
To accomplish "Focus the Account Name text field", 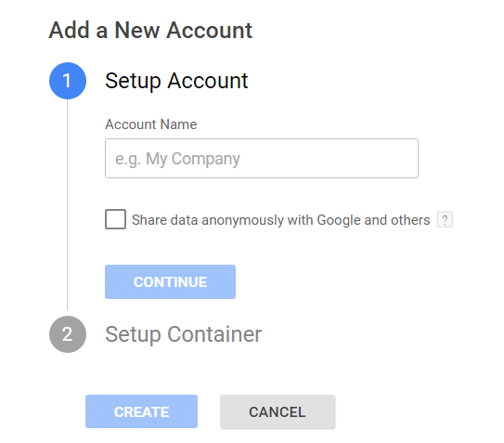I will (x=262, y=158).
